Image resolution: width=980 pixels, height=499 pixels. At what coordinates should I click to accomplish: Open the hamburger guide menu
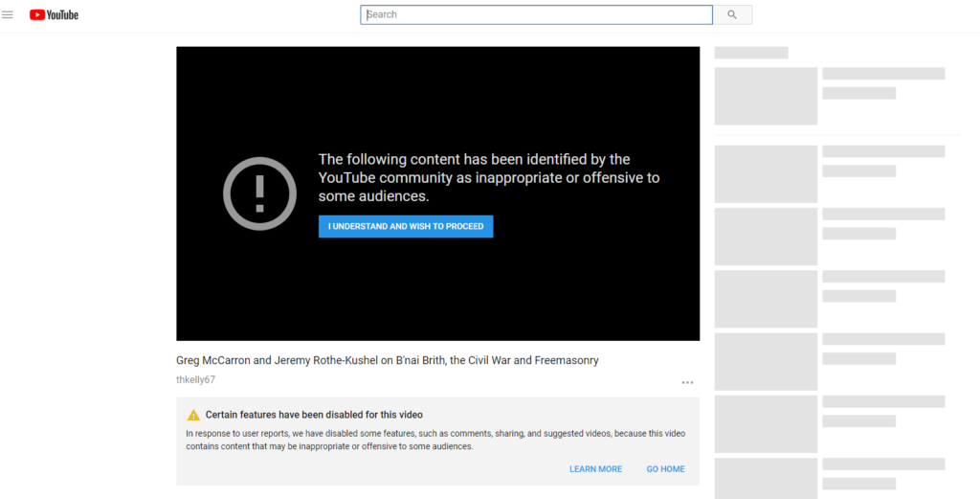[x=8, y=14]
